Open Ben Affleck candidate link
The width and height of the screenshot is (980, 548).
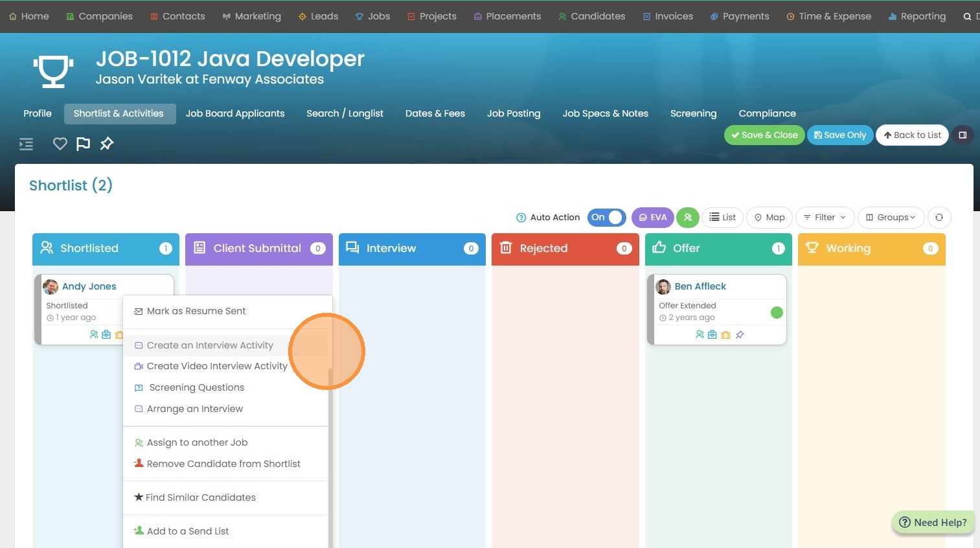click(700, 287)
